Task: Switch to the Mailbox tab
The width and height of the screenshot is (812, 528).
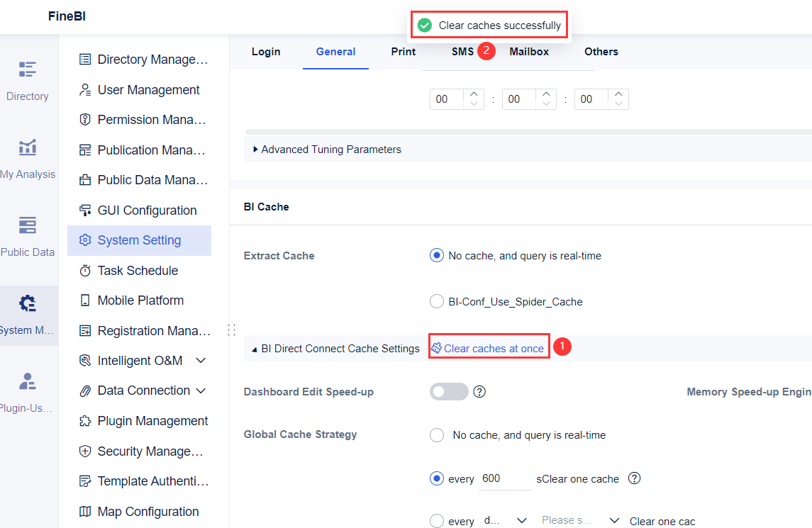Action: click(x=529, y=51)
